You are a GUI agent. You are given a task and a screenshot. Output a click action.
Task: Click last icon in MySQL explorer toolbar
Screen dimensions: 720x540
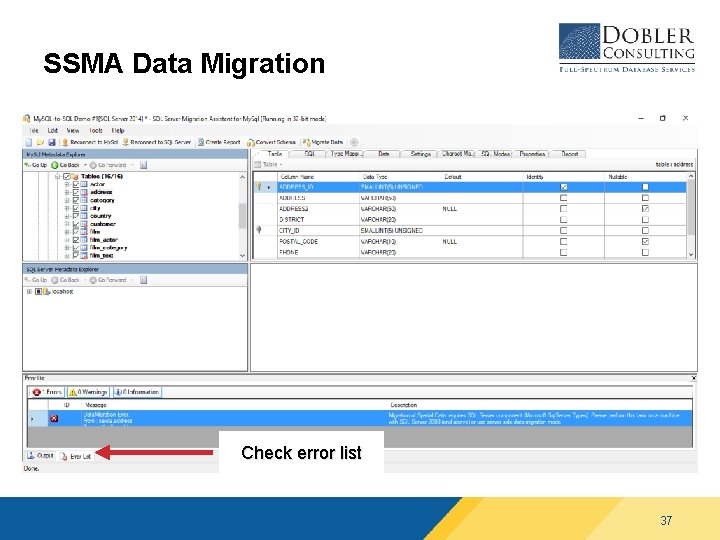click(x=143, y=165)
